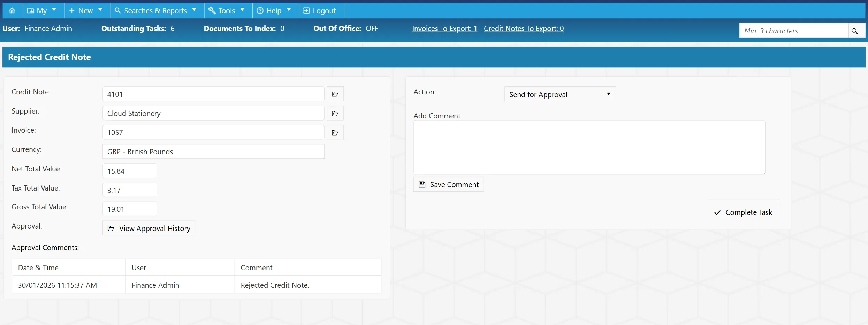Save the comment with Save Comment

click(x=448, y=184)
